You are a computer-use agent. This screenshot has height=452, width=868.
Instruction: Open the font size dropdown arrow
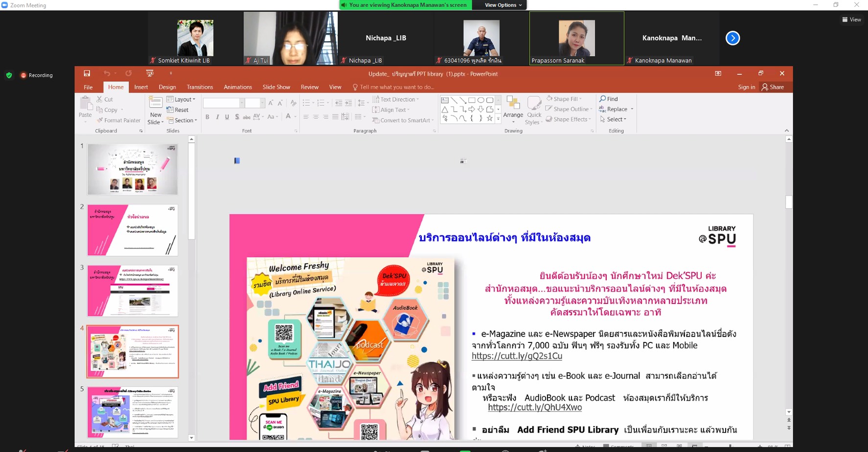pos(262,103)
